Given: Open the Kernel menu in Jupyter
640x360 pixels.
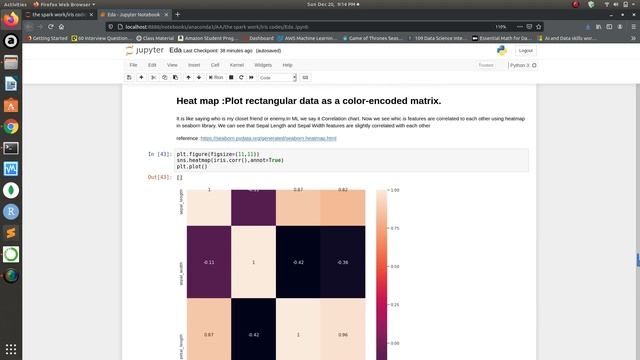Looking at the screenshot, I should click(x=237, y=65).
